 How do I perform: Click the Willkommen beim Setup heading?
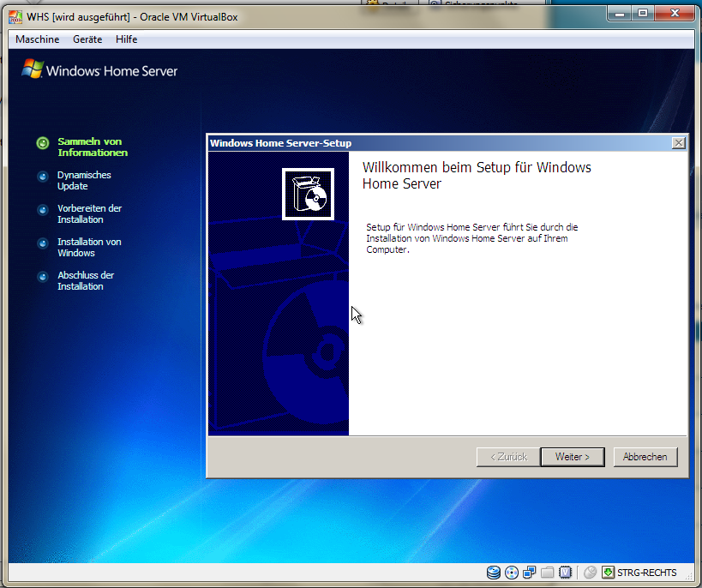477,176
